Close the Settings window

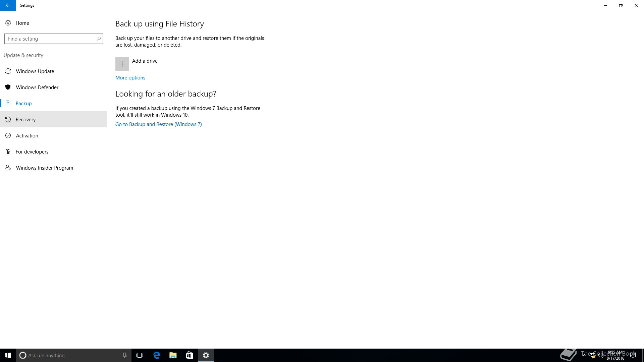click(x=636, y=5)
